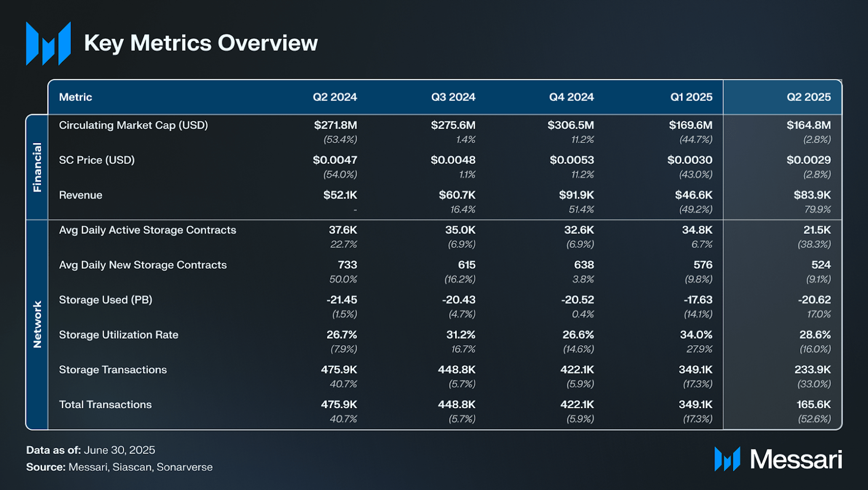Select the Network section side label
This screenshot has width=868, height=490.
37,324
